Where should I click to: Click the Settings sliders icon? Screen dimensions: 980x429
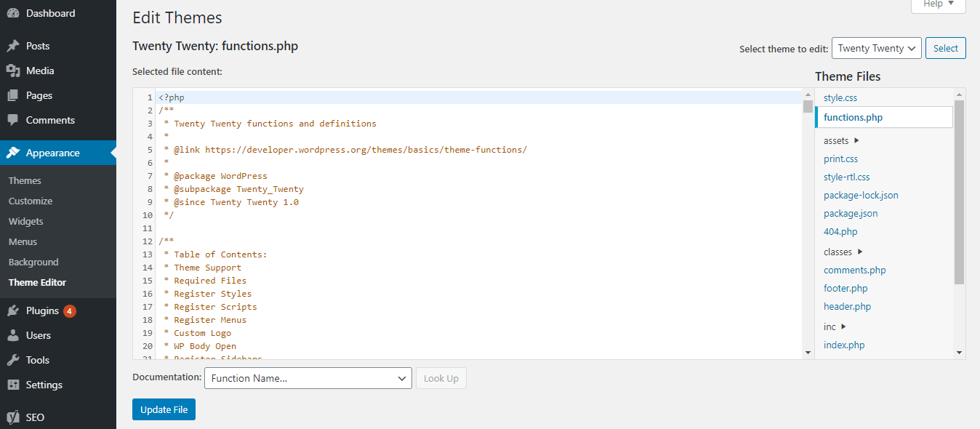(13, 385)
